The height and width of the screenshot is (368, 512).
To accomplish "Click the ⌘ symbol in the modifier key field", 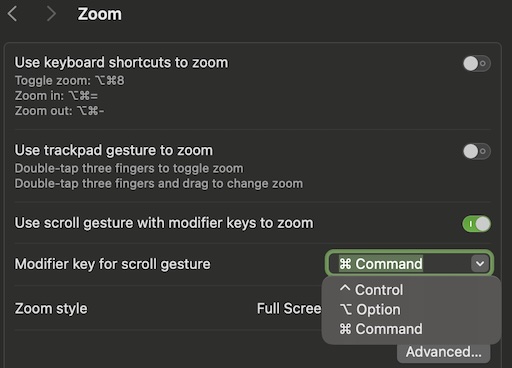I will 345,264.
